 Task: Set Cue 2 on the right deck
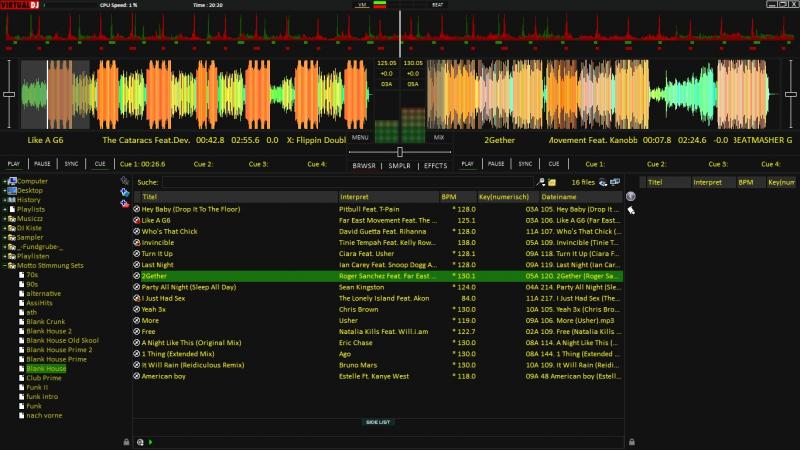click(656, 164)
